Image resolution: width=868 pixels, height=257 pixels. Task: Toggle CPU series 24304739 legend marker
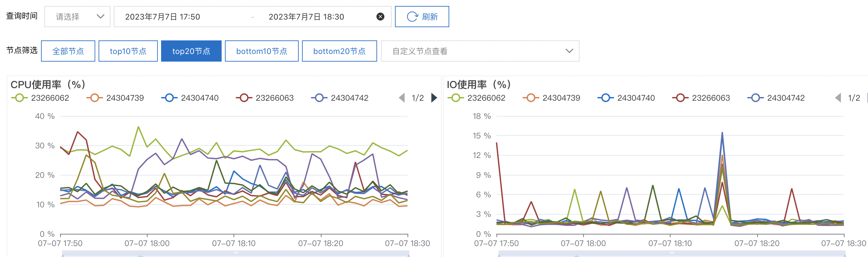point(94,98)
